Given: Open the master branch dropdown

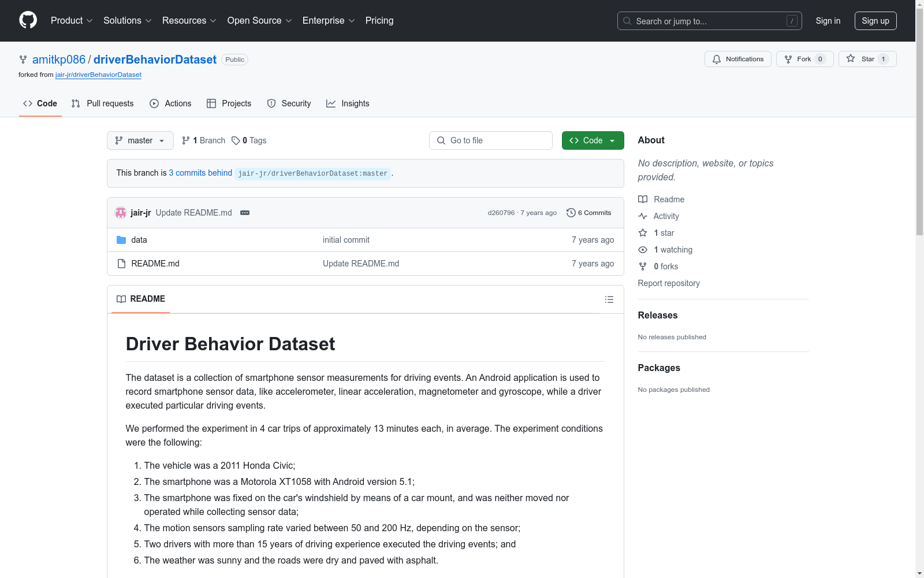Looking at the screenshot, I should [x=140, y=140].
